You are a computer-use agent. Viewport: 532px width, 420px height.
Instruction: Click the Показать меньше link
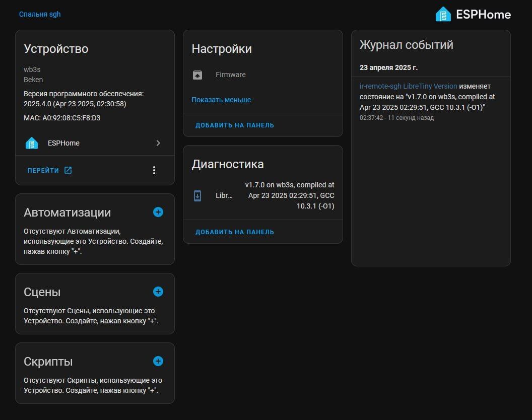[221, 100]
